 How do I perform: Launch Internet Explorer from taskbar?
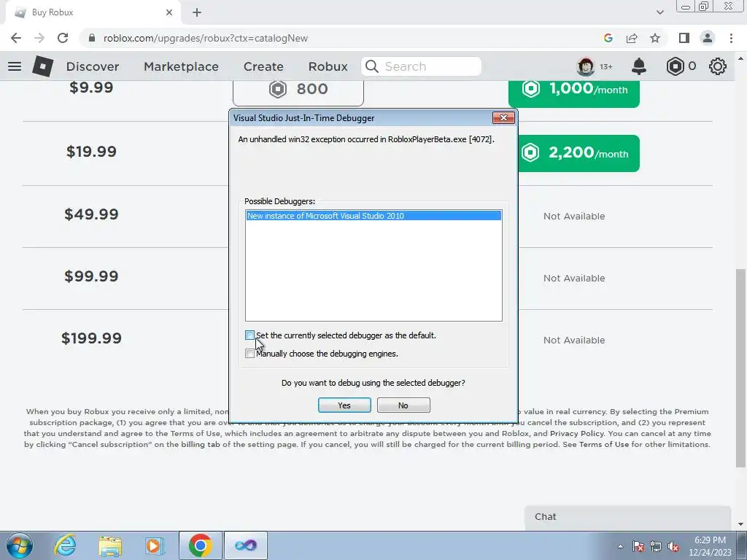65,545
